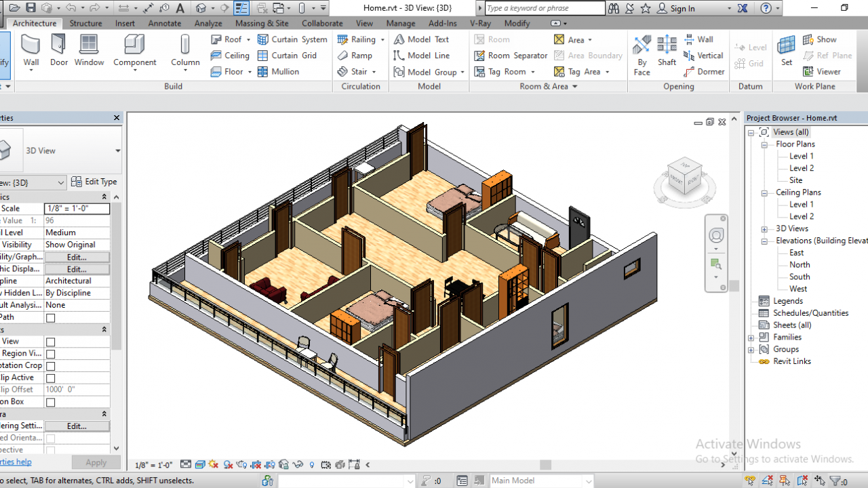
Task: Select the Mullion tool
Action: tap(278, 72)
